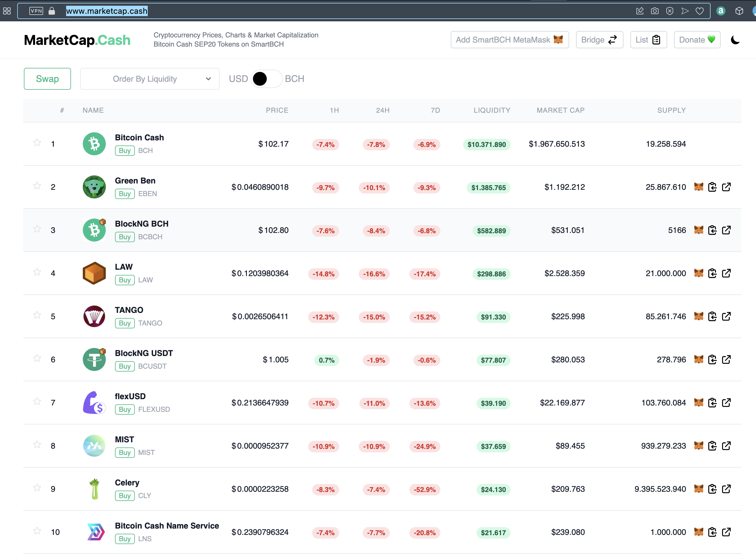756x555 pixels.
Task: Open MIST external link icon
Action: [x=726, y=446]
